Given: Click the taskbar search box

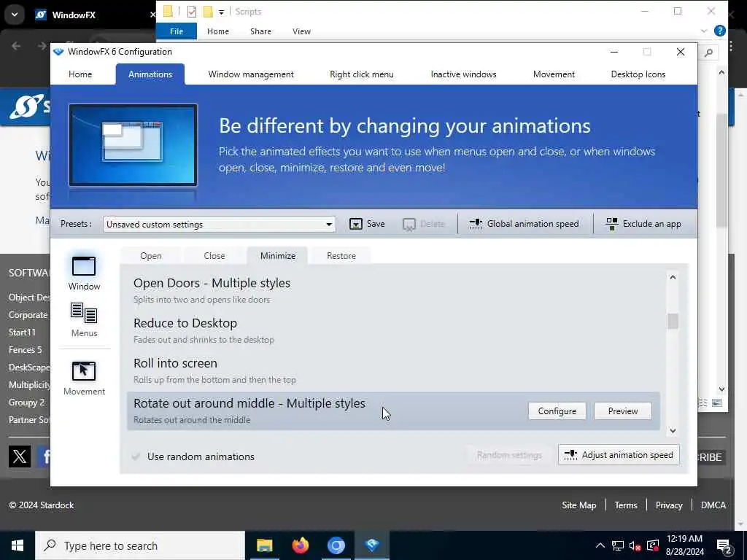Looking at the screenshot, I should click(140, 545).
